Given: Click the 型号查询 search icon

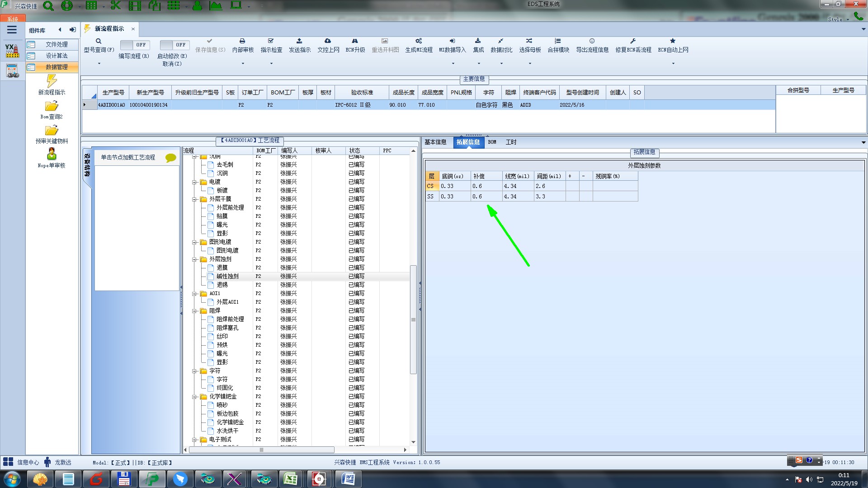Looking at the screenshot, I should point(99,41).
